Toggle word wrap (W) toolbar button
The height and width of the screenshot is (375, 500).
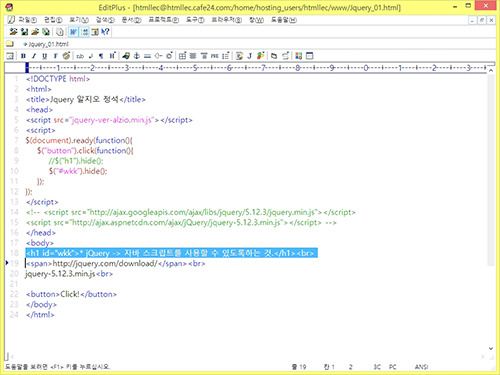(x=73, y=32)
